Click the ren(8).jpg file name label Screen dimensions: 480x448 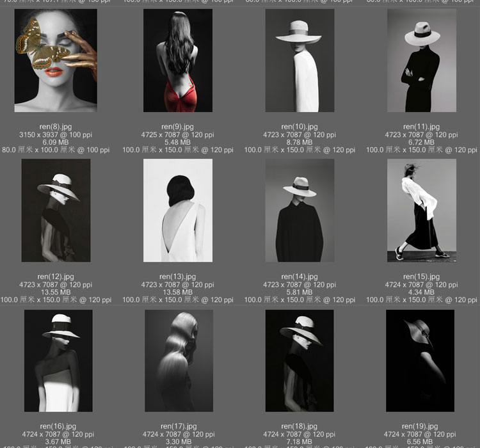[56, 127]
